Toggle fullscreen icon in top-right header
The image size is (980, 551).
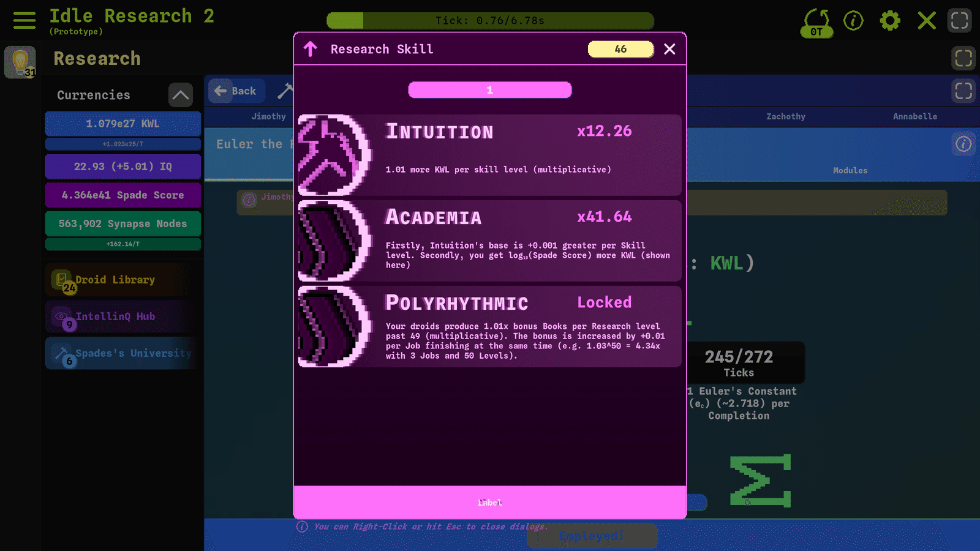tap(960, 20)
